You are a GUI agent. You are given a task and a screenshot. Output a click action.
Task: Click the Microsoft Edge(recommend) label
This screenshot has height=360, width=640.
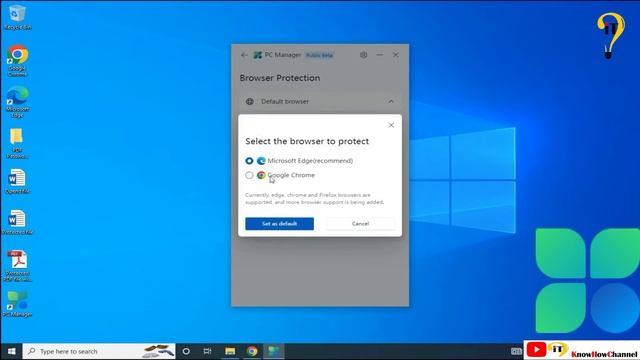pyautogui.click(x=310, y=161)
